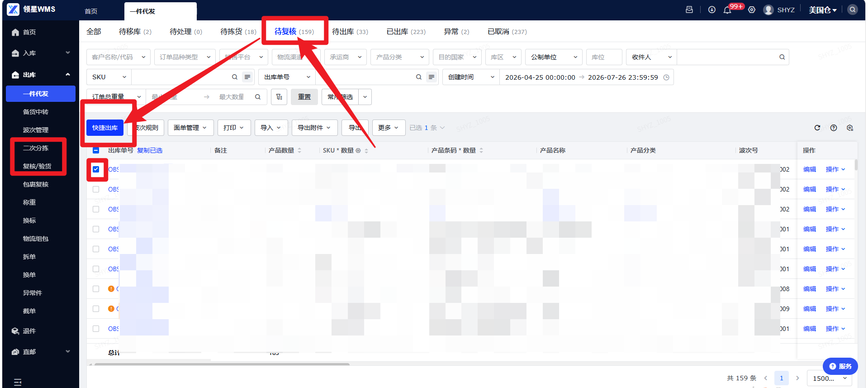Viewport: 868px width, 388px height.
Task: Switch to the 待拣货 tab
Action: 238,32
